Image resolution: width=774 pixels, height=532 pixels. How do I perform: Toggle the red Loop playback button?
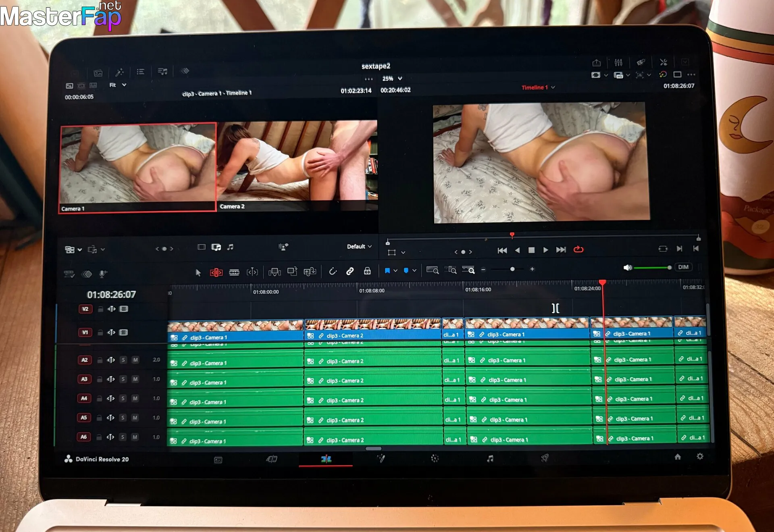coord(578,249)
